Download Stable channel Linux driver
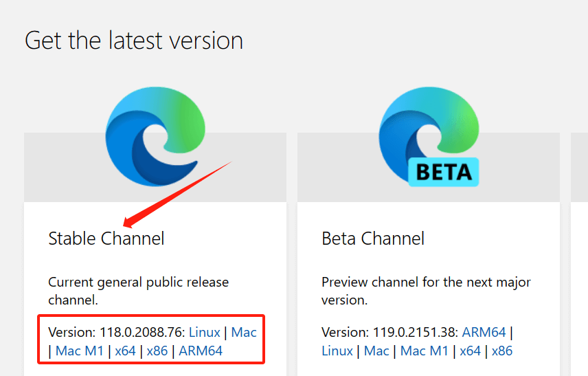Viewport: 588px width, 376px height. click(205, 332)
